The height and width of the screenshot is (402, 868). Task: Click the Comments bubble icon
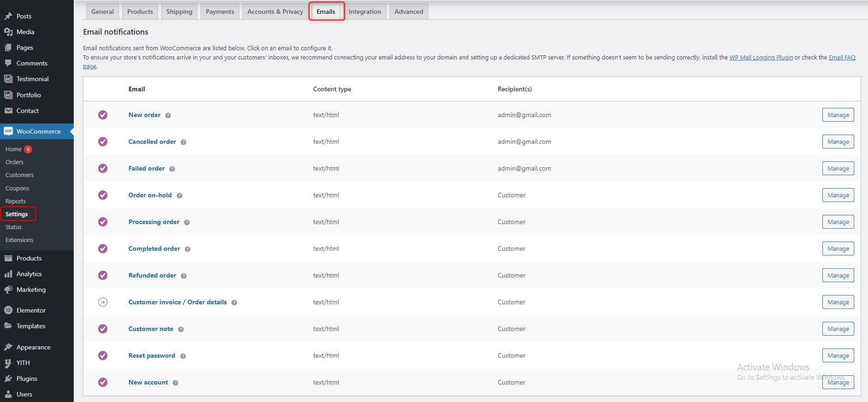click(8, 63)
